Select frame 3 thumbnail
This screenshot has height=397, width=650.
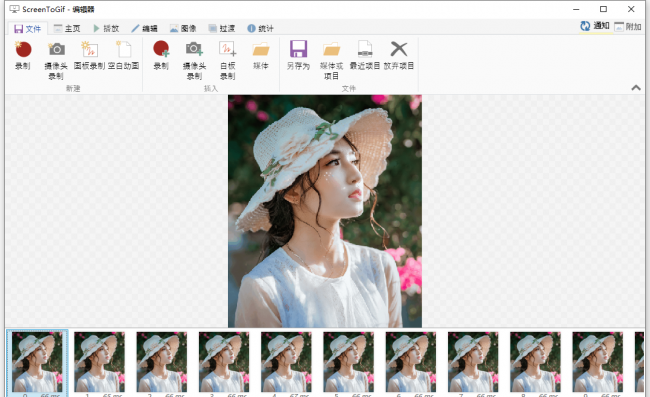pyautogui.click(x=224, y=363)
